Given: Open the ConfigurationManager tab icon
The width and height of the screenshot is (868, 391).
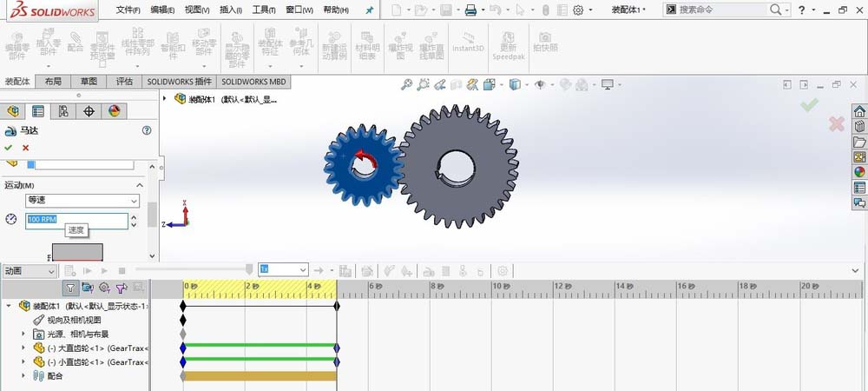Looking at the screenshot, I should click(63, 111).
